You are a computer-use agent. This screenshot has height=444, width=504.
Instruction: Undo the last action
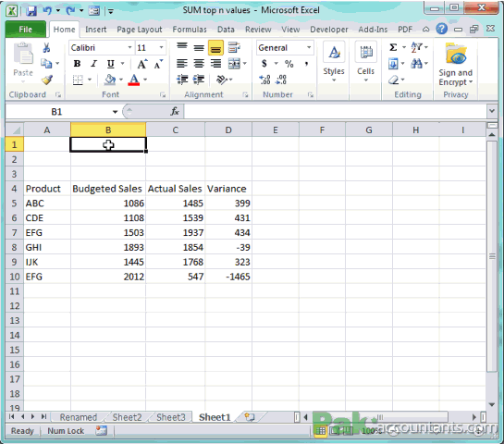point(47,10)
